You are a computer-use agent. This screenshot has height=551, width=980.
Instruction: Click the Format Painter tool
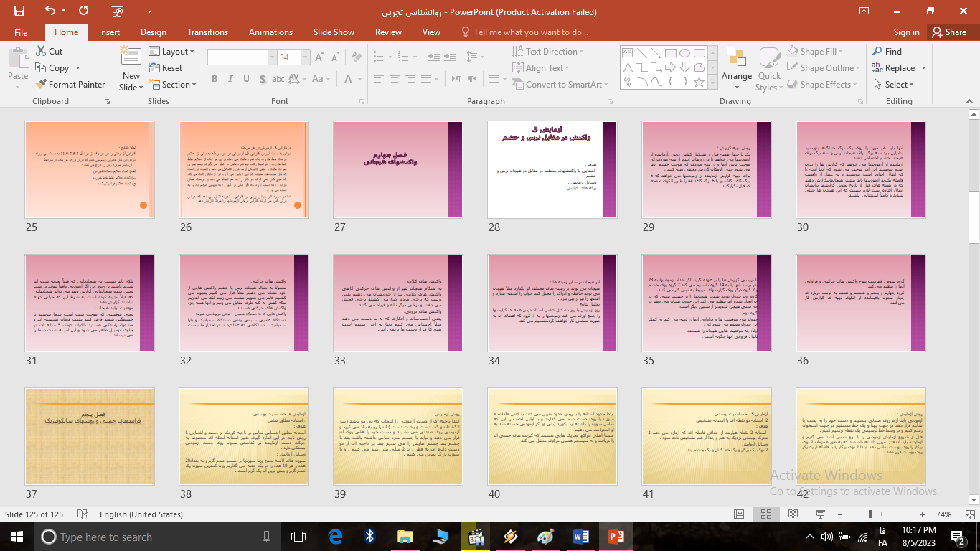pyautogui.click(x=70, y=84)
